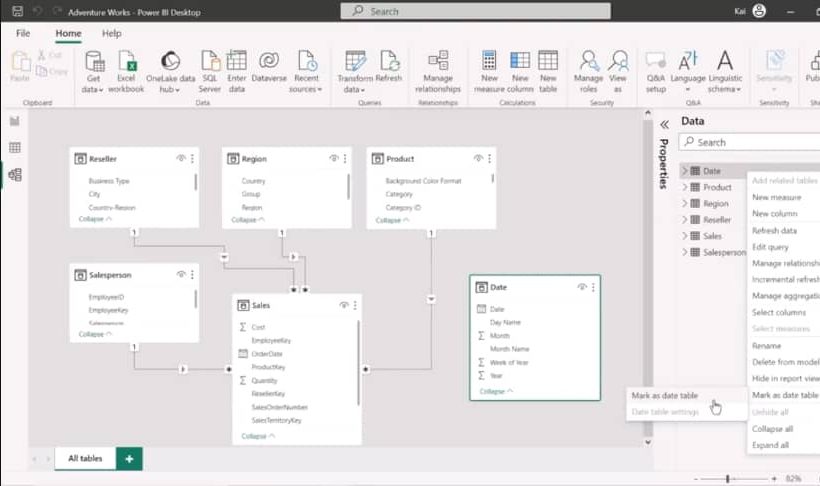Click the SQL Server source icon
This screenshot has height=486, width=820.
coord(210,61)
